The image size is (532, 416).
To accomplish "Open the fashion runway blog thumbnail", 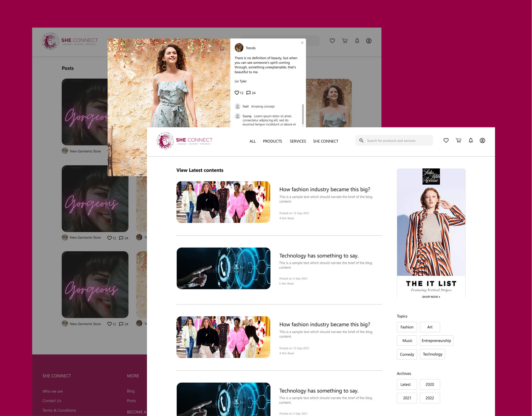I will pos(223,202).
